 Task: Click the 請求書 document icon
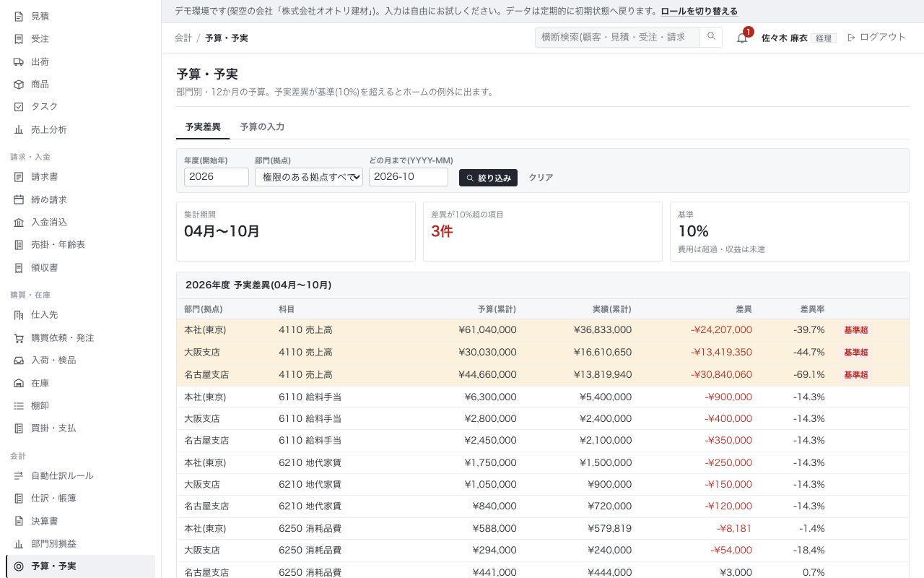coord(19,177)
